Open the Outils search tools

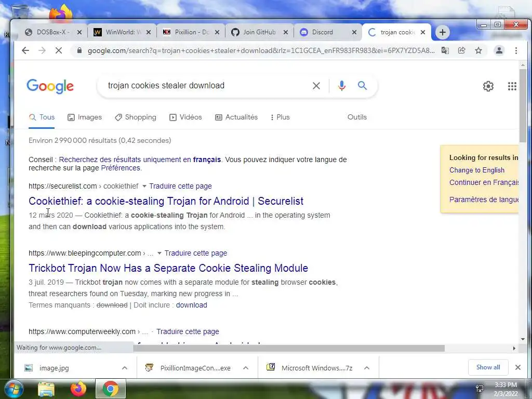tap(357, 117)
